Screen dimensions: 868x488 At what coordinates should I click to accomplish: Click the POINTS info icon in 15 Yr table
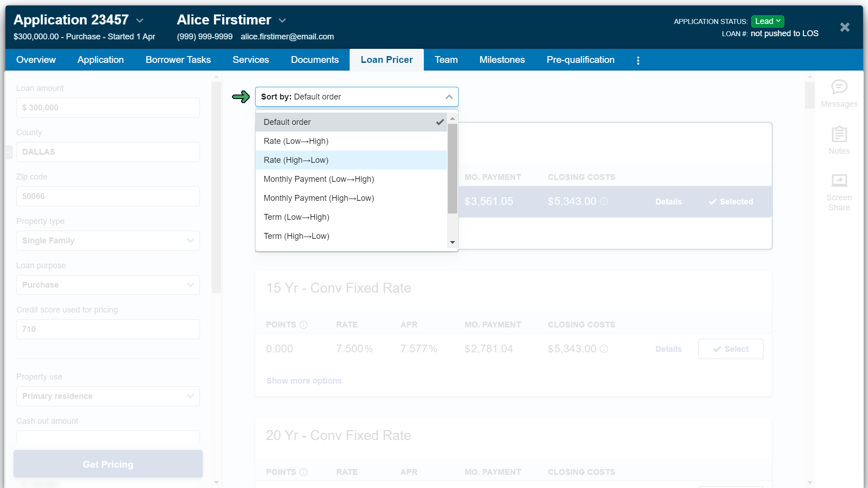tap(304, 325)
